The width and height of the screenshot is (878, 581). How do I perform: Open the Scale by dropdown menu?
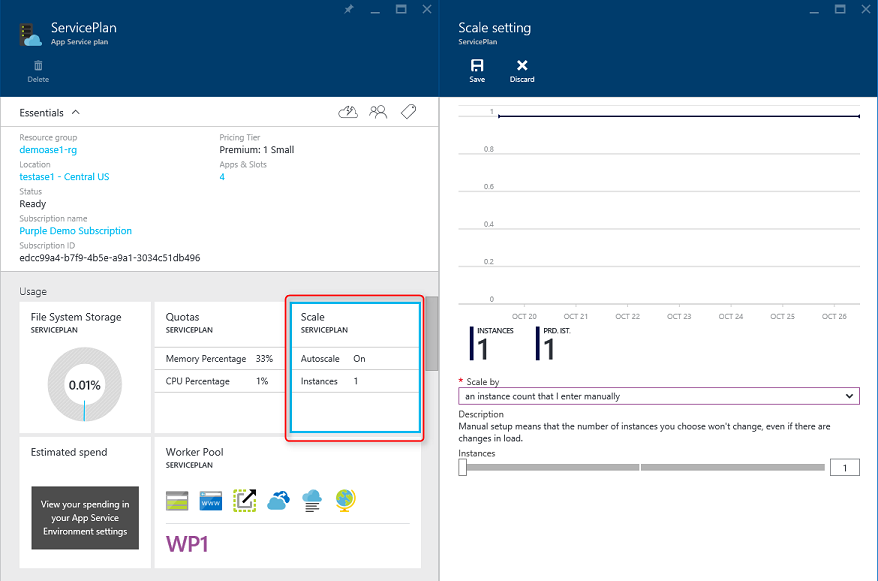[x=659, y=396]
